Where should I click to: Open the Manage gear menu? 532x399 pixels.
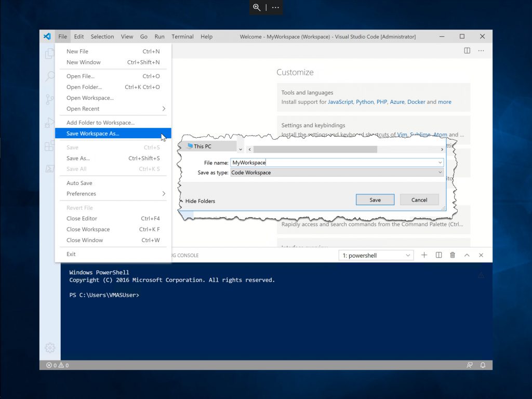click(x=50, y=348)
